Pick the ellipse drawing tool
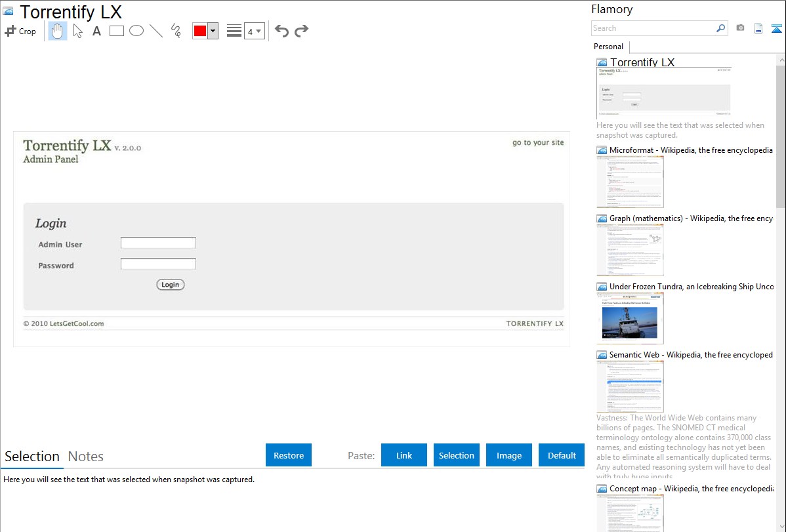This screenshot has height=532, width=786. click(x=136, y=31)
